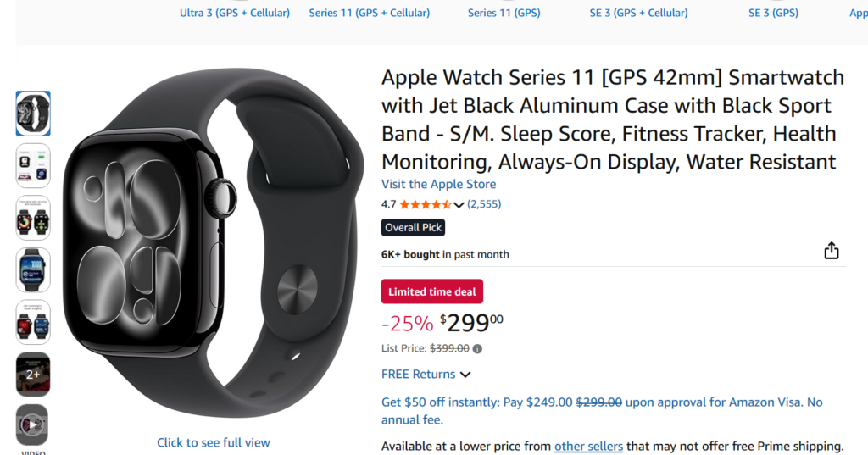Click the other sellers link
Image resolution: width=868 pixels, height=455 pixels.
click(588, 446)
